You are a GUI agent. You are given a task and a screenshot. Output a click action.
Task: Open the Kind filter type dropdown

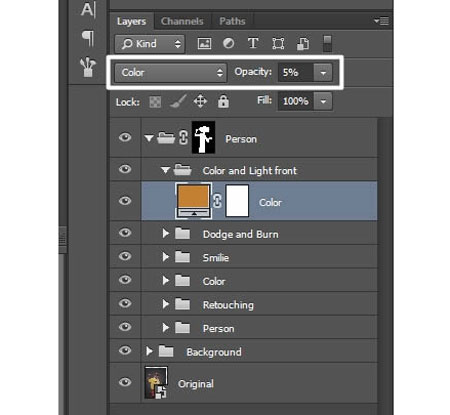point(150,44)
